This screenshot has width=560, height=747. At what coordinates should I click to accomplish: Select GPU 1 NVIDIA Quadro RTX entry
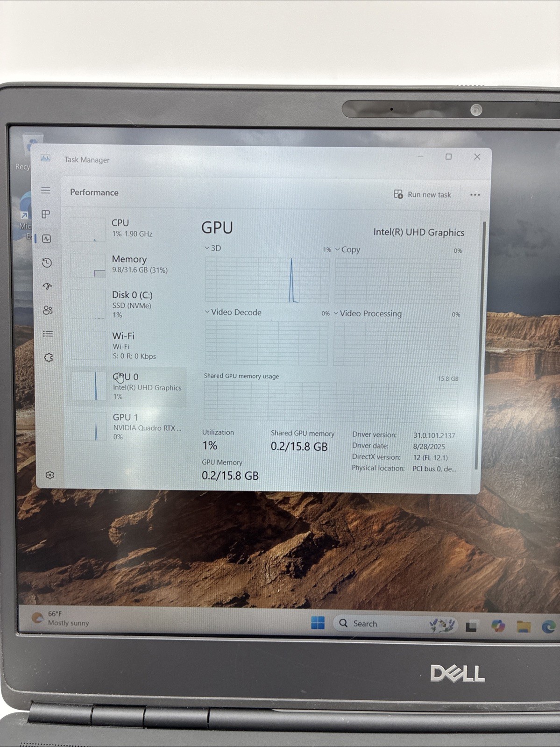pos(128,427)
